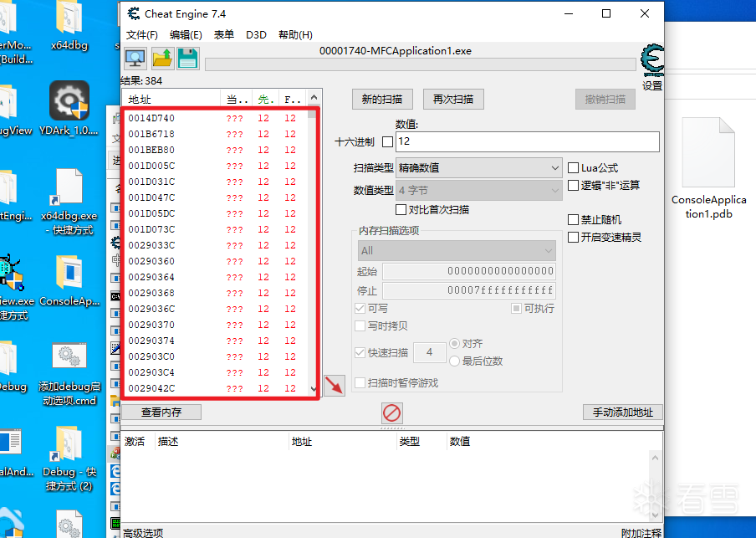This screenshot has width=756, height=538.
Task: Click the Cheat Engine title bar icon
Action: click(134, 13)
